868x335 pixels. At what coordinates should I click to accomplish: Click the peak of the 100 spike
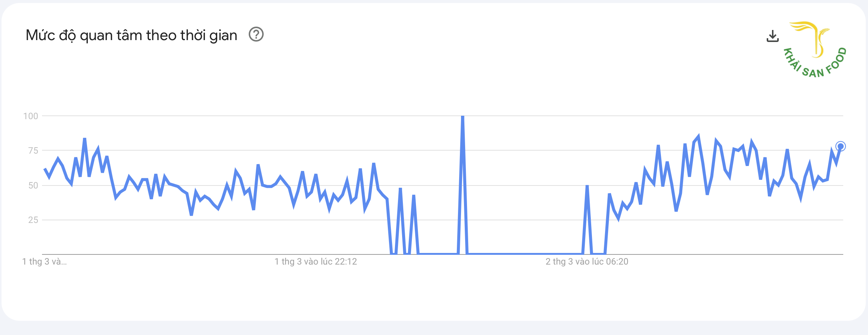[463, 117]
